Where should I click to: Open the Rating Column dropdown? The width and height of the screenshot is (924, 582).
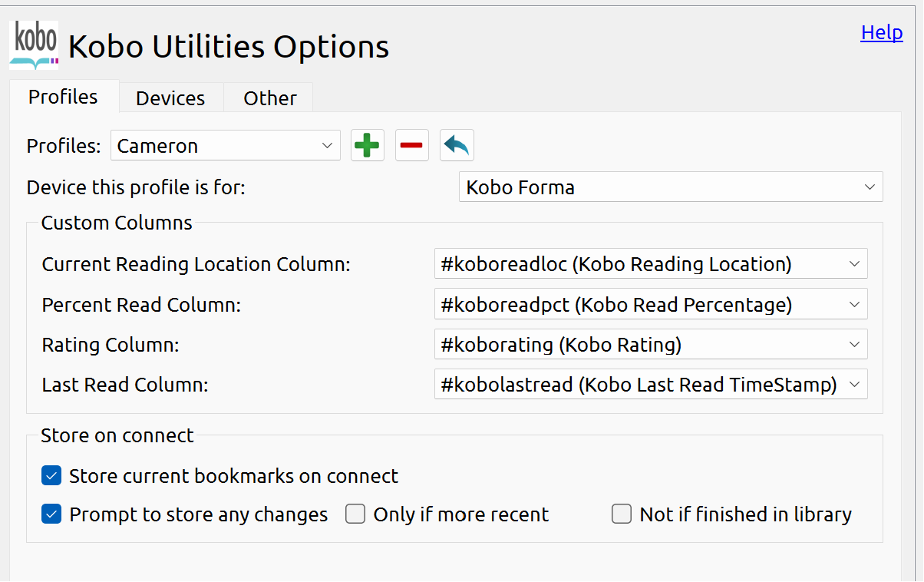(x=650, y=345)
